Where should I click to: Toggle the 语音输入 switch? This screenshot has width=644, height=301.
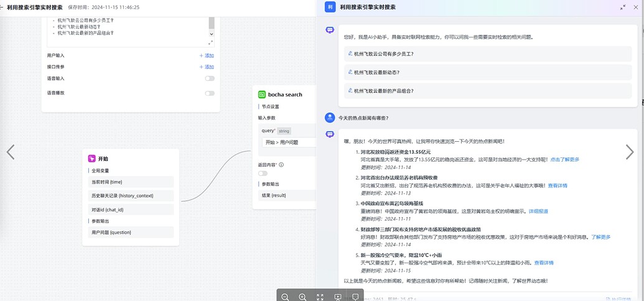pyautogui.click(x=210, y=78)
